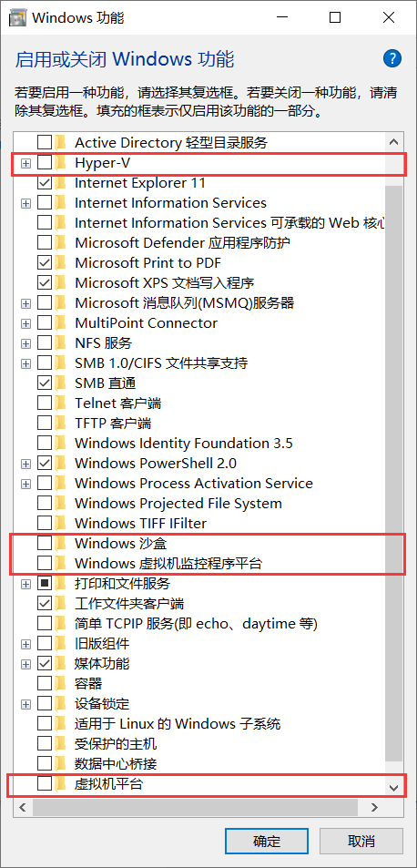Expand the Internet Information Services node
Viewport: 417px width, 868px height.
25,203
